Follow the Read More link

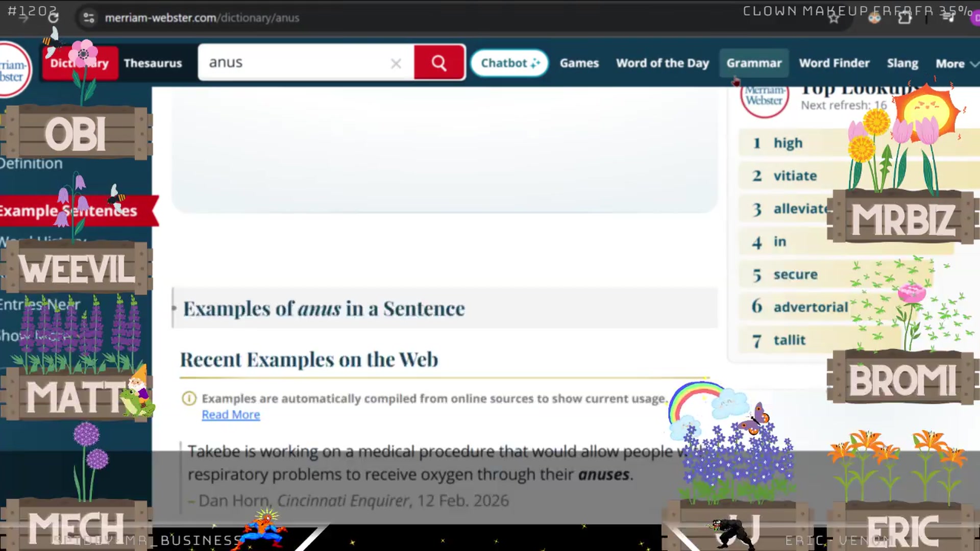(x=231, y=415)
